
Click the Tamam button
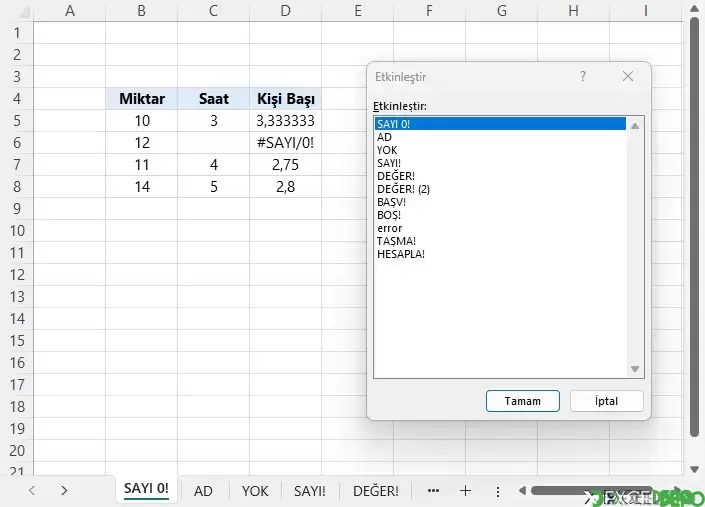[x=522, y=401]
